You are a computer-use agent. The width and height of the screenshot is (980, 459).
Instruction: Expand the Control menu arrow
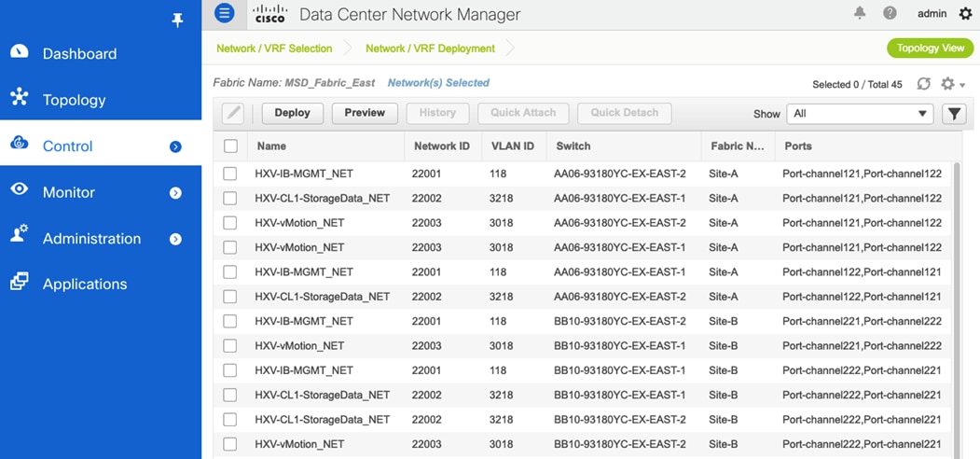tap(175, 146)
